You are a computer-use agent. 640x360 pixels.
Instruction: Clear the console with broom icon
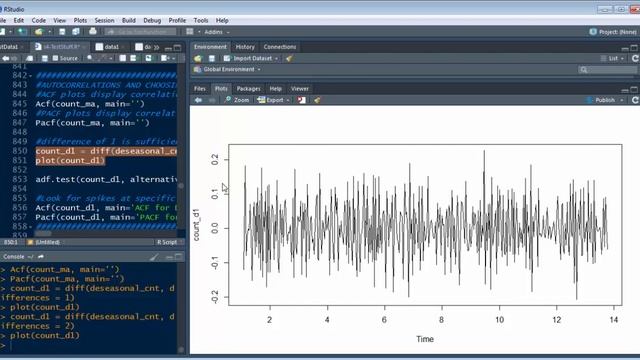tap(154, 257)
